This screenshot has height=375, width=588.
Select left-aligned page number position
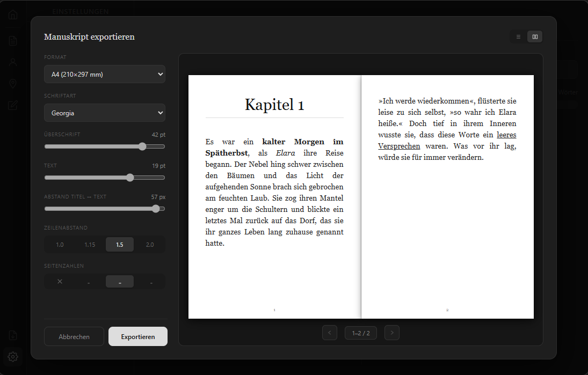(x=89, y=281)
